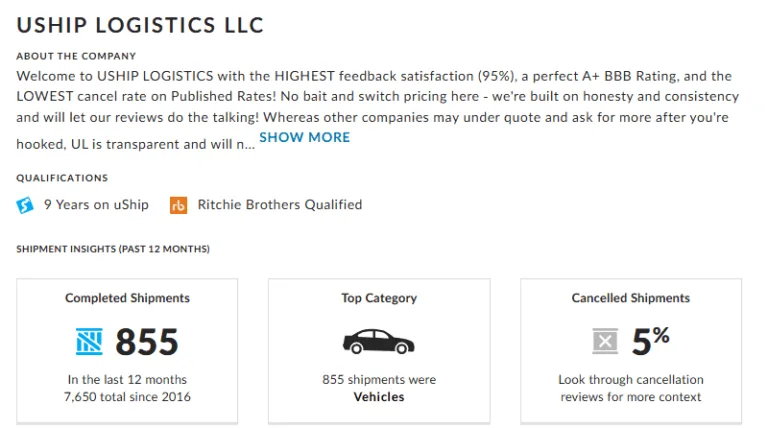Click the Ritchie Brothers rb icon

click(x=179, y=205)
